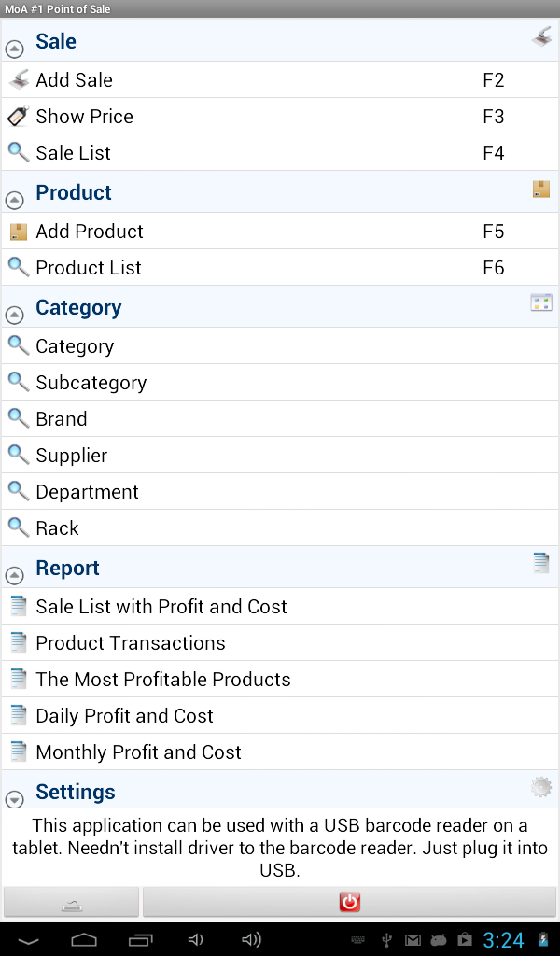Viewport: 560px width, 956px height.
Task: Click the scanner icon beside Add Sale
Action: pyautogui.click(x=19, y=79)
